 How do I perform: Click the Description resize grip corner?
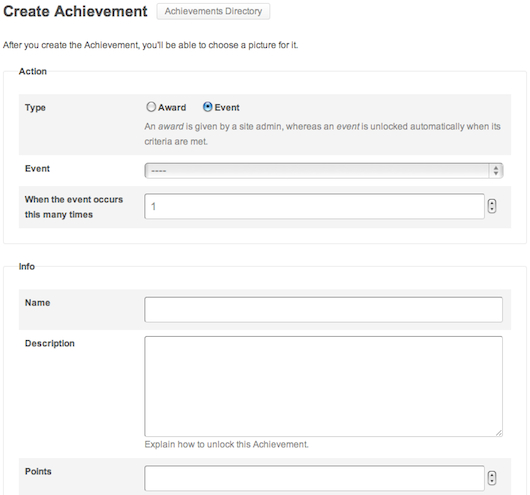499,433
